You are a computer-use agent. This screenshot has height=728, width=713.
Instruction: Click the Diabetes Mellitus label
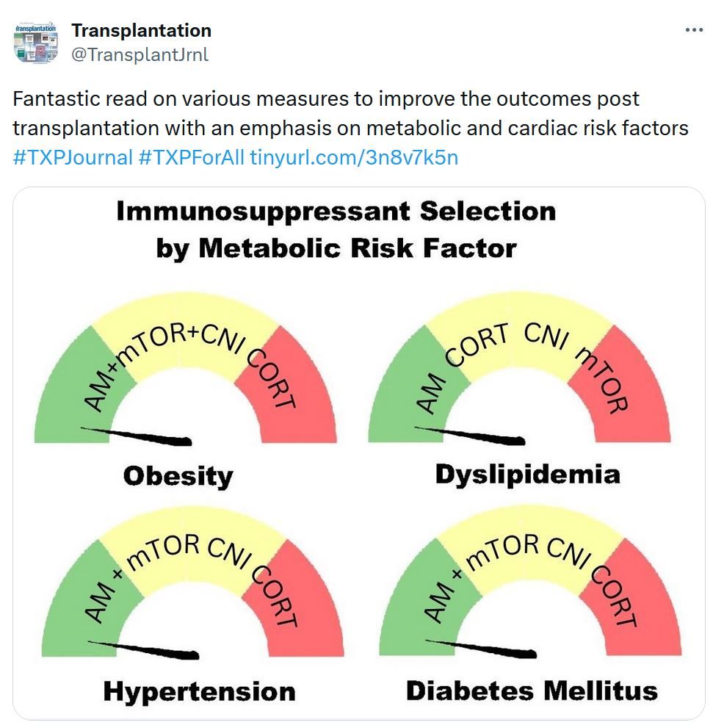click(x=532, y=691)
